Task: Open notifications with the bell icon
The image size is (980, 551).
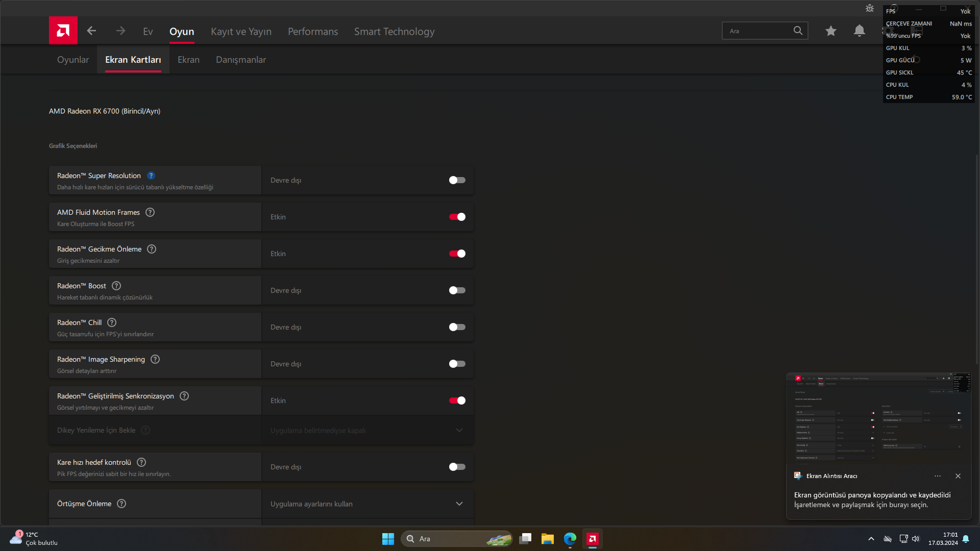Action: point(860,31)
